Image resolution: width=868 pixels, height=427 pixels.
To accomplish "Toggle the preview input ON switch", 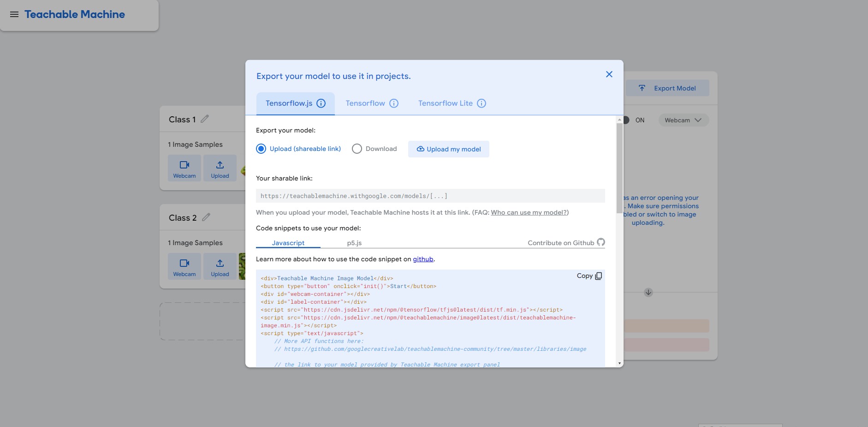I will [x=626, y=120].
